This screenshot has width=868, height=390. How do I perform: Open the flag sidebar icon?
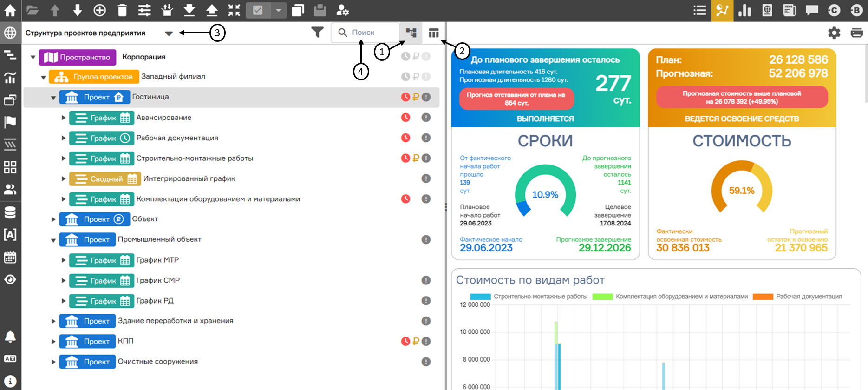pyautogui.click(x=10, y=122)
